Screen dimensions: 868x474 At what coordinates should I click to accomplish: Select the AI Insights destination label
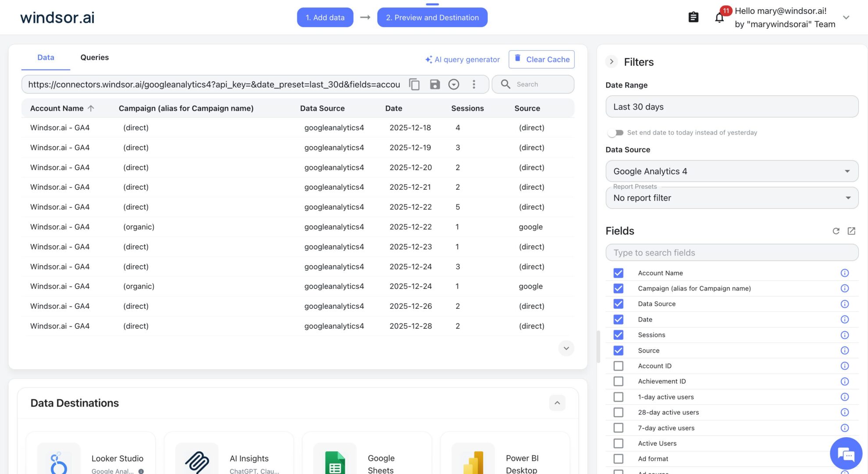pyautogui.click(x=249, y=458)
